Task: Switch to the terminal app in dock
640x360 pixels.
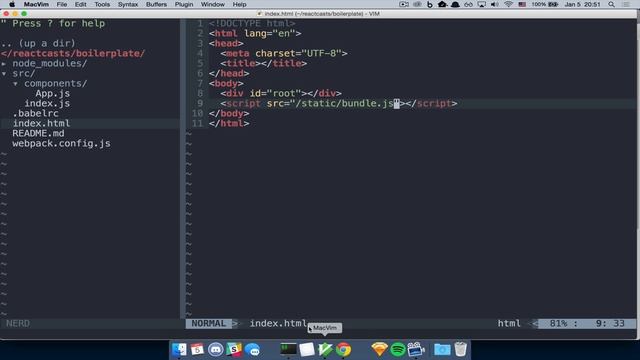Action: point(288,350)
